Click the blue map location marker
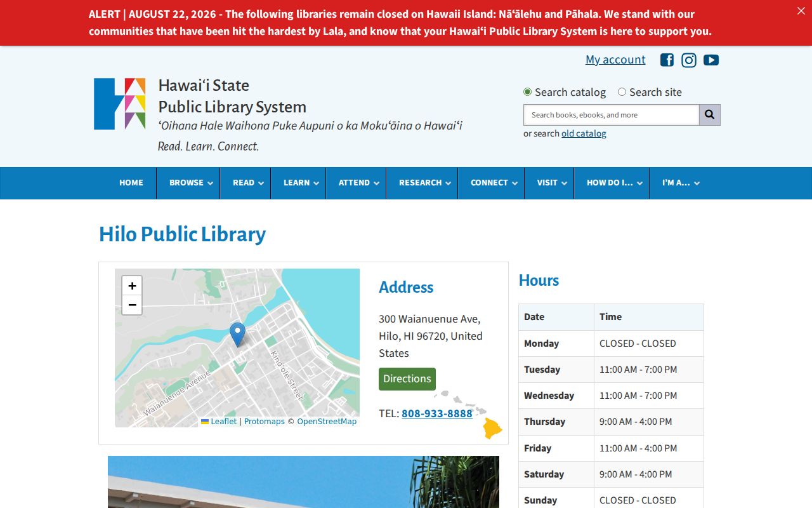This screenshot has width=812, height=508. 237,334
